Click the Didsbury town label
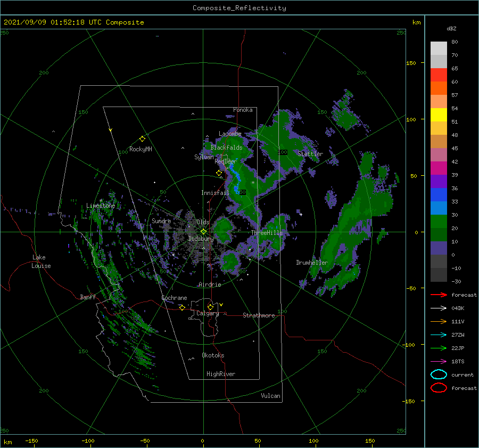Screen dimensions: 479x448 (201, 239)
